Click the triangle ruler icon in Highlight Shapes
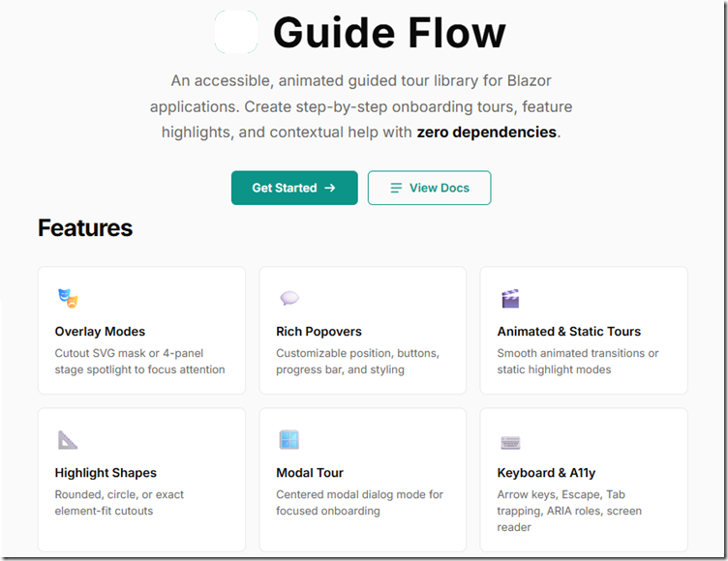Screen dimensions: 728x561 click(68, 440)
